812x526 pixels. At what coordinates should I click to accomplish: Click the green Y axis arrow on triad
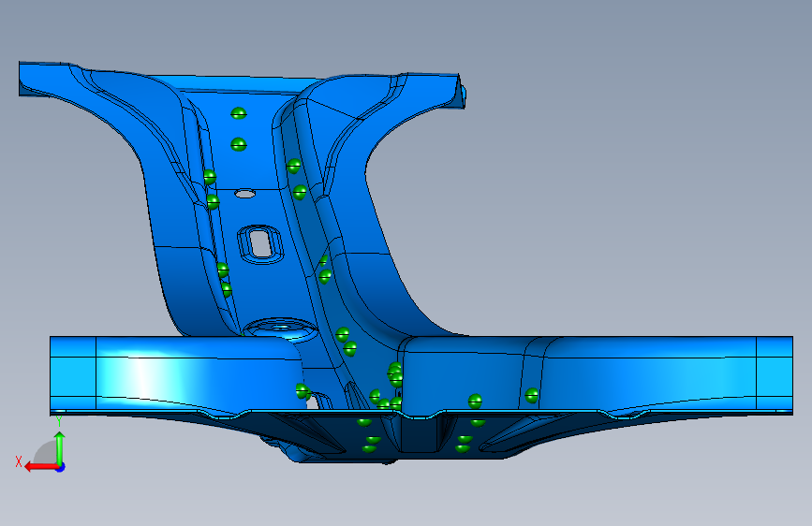[x=60, y=447]
